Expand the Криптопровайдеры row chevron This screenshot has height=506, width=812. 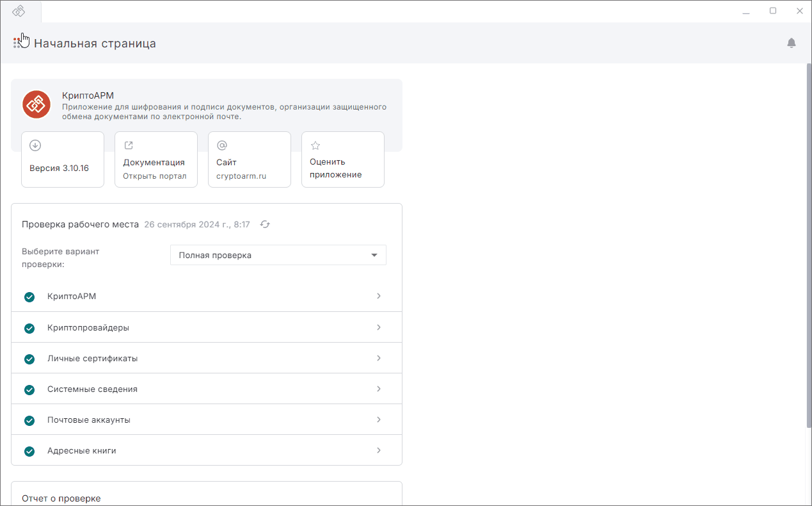point(379,327)
